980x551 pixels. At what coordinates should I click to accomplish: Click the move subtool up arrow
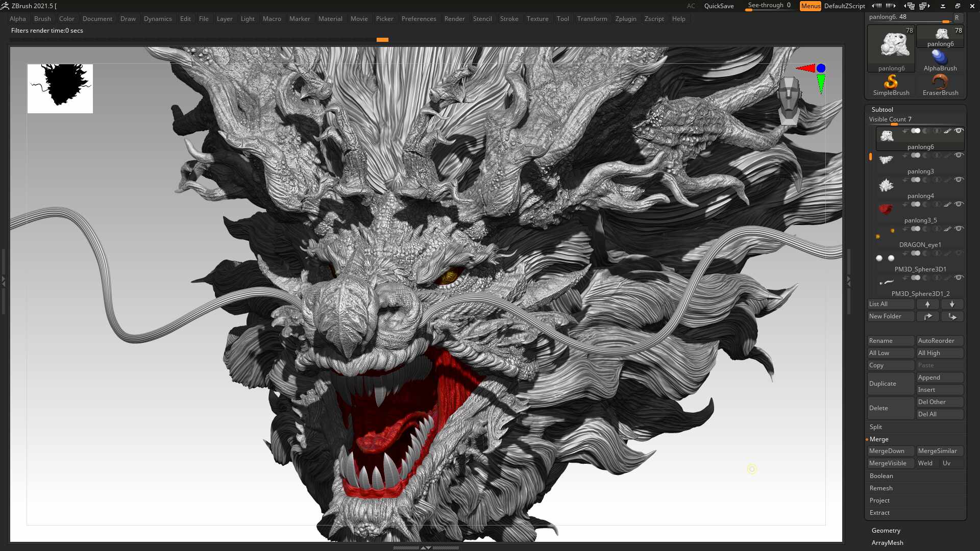tap(927, 304)
